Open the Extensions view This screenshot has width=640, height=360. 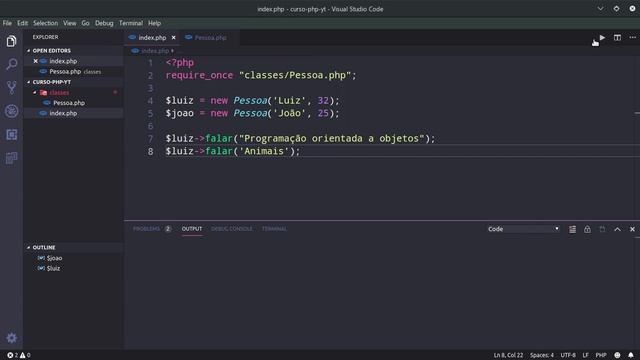11,134
